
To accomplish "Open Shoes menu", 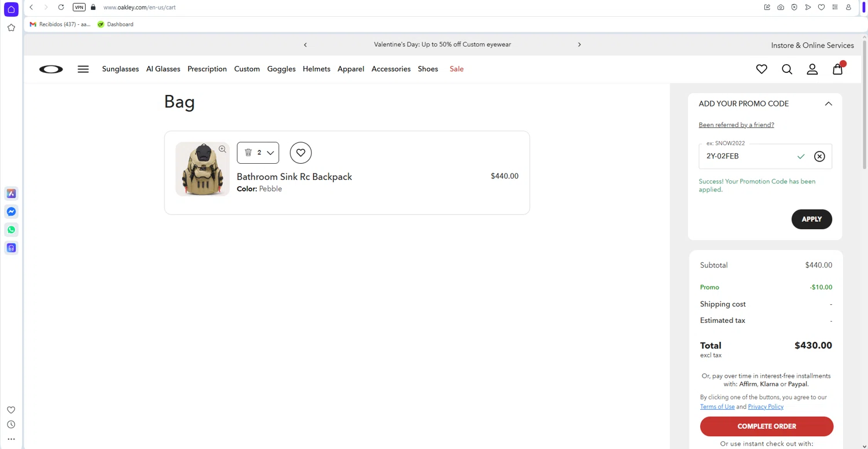I will (428, 69).
